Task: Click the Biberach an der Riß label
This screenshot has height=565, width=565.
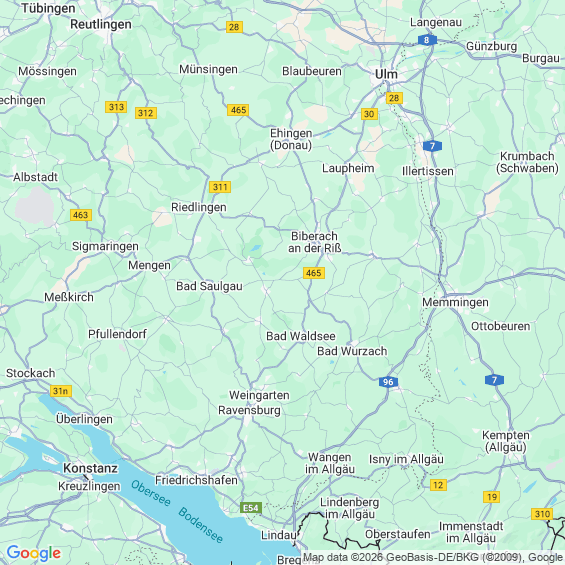Action: (x=315, y=242)
